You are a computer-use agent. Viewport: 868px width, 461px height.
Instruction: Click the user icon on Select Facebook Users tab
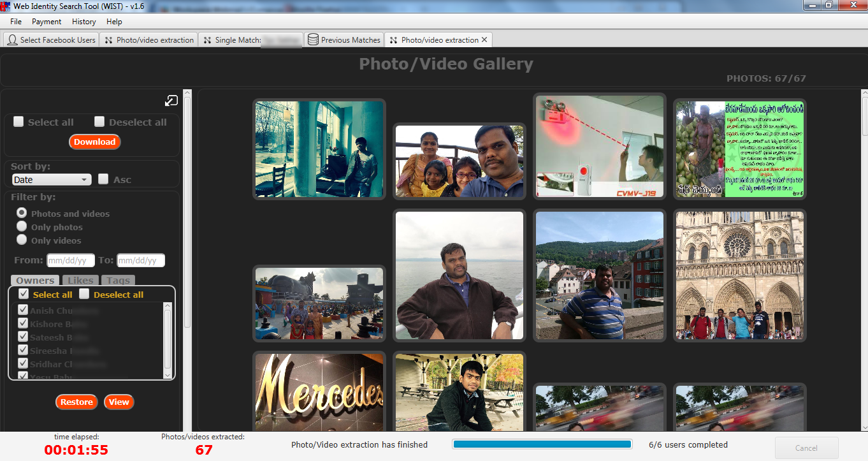[12, 40]
